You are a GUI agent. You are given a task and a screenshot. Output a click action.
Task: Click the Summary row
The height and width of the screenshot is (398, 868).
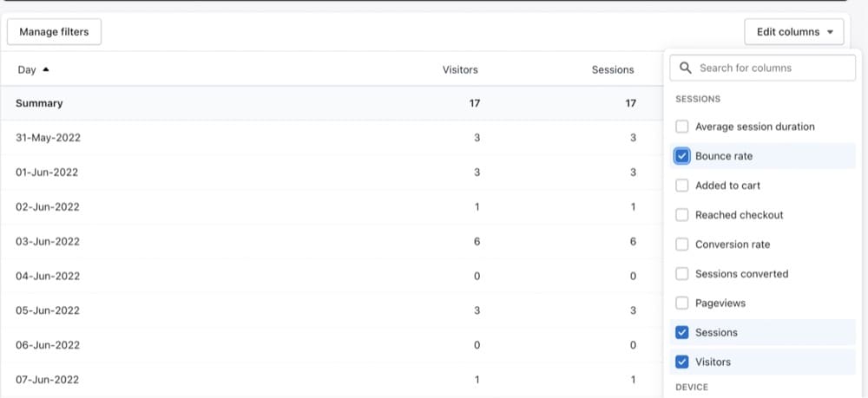(39, 103)
